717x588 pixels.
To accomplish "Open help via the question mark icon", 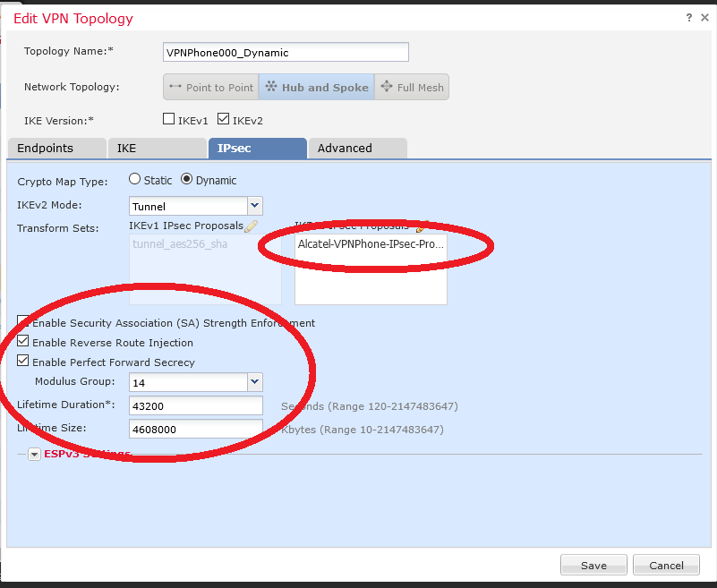I will 689,16.
